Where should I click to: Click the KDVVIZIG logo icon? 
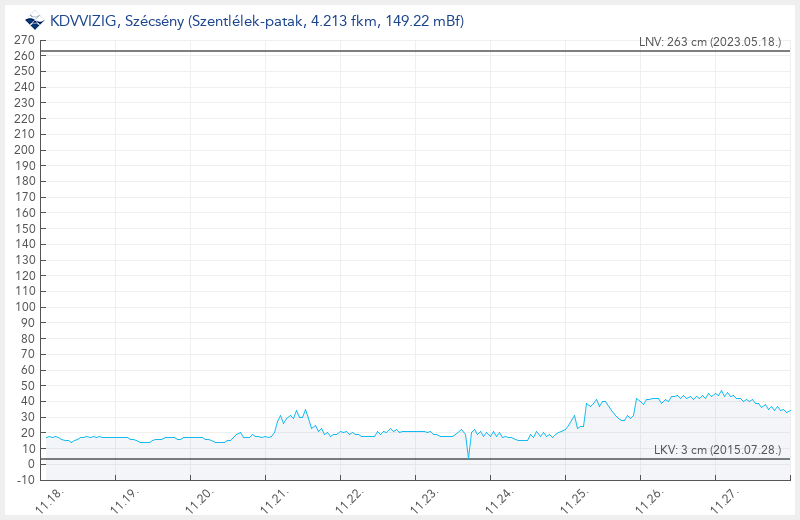[x=35, y=20]
